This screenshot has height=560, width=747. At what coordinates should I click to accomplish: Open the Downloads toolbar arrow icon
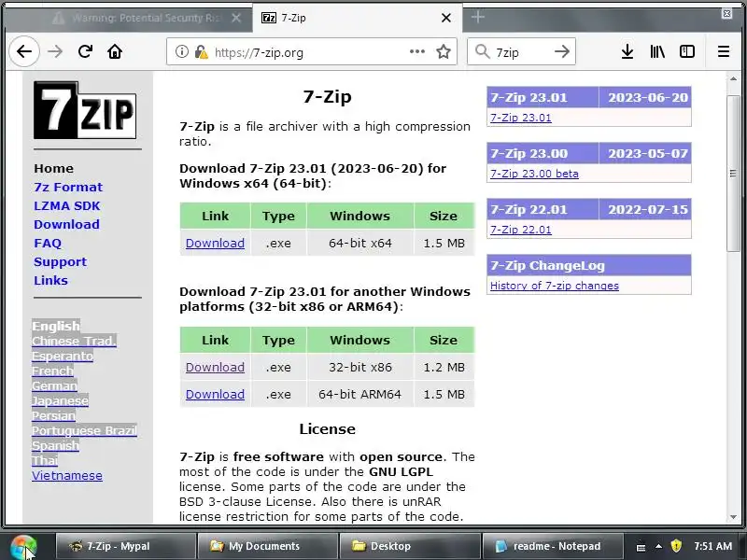(627, 51)
